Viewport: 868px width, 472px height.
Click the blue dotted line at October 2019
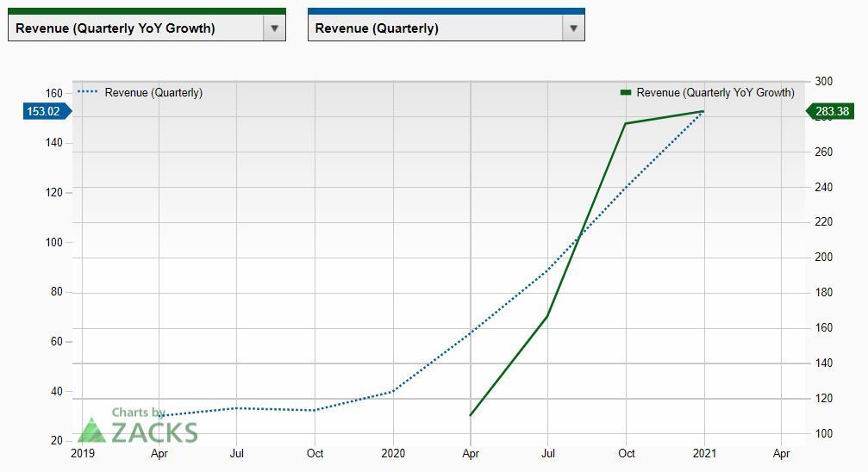315,410
